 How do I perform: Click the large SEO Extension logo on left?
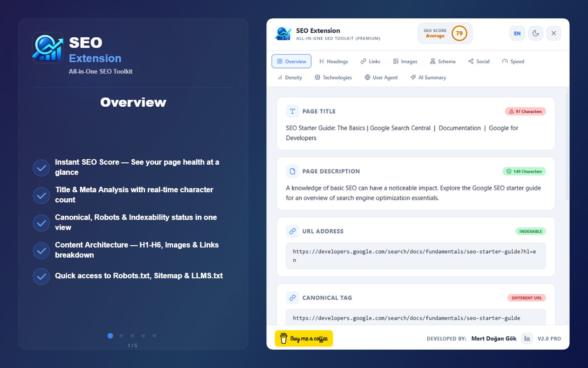coord(48,48)
